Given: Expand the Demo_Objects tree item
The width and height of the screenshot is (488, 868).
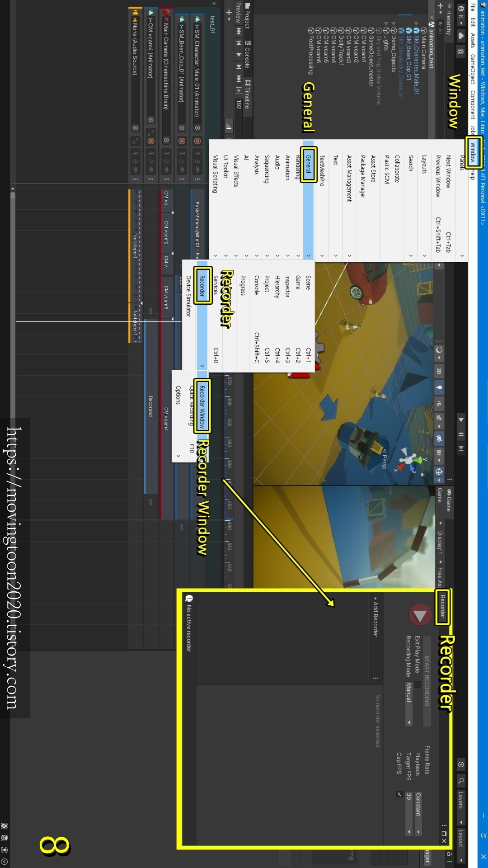Looking at the screenshot, I should [x=393, y=24].
